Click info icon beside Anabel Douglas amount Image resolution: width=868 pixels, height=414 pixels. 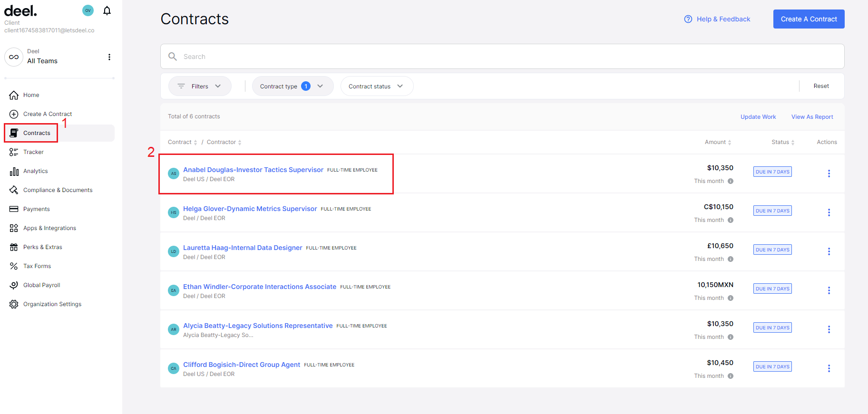[731, 181]
